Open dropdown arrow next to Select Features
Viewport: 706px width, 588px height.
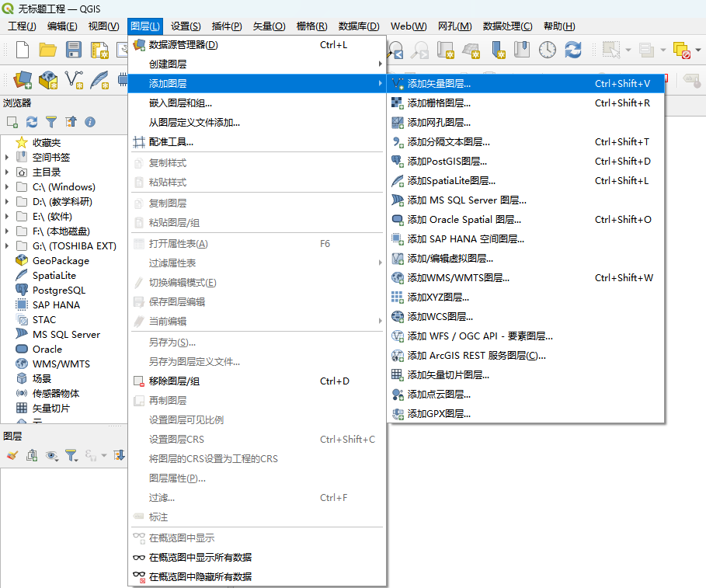coord(628,50)
